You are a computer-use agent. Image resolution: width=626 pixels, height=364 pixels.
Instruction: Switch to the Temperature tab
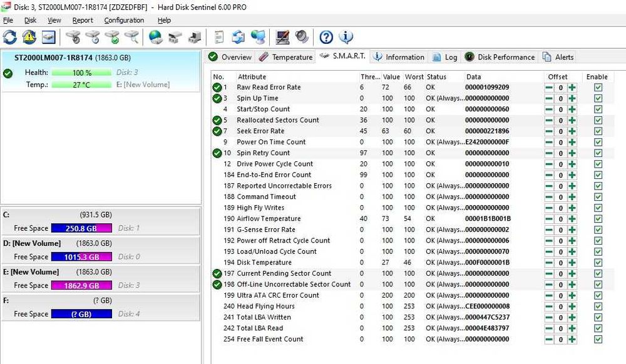pyautogui.click(x=285, y=57)
